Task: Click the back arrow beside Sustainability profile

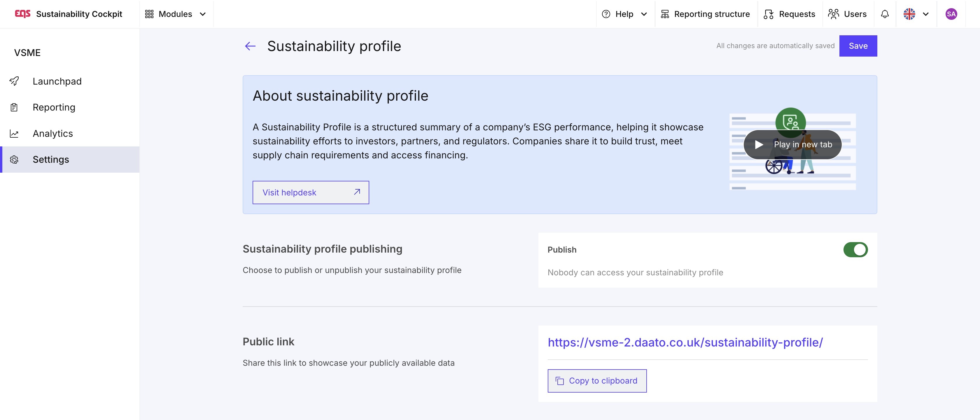Action: pos(250,46)
